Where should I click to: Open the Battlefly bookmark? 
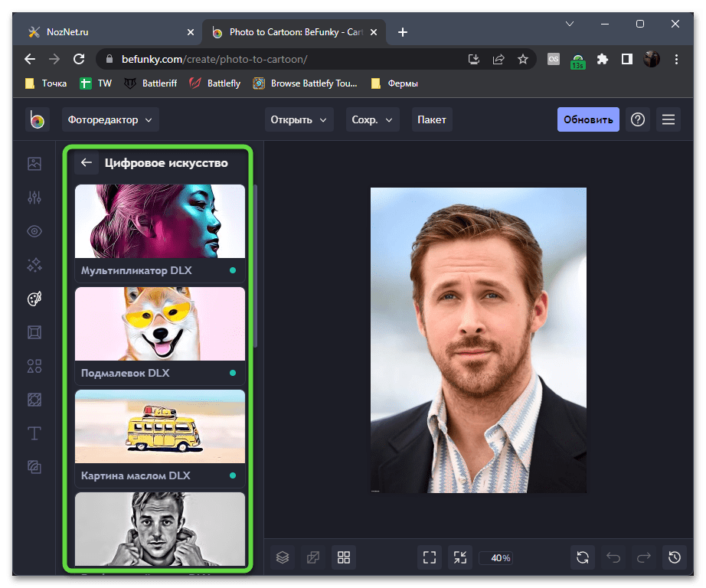[215, 83]
